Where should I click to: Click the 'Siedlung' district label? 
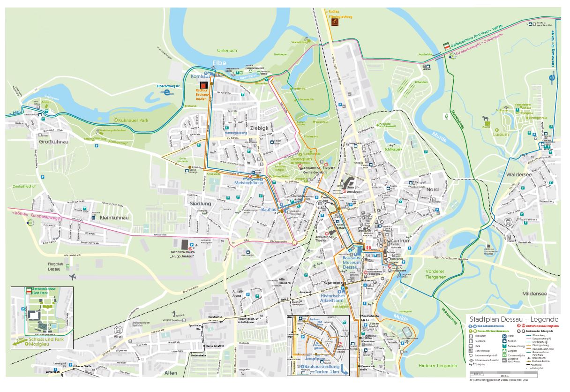click(x=201, y=204)
